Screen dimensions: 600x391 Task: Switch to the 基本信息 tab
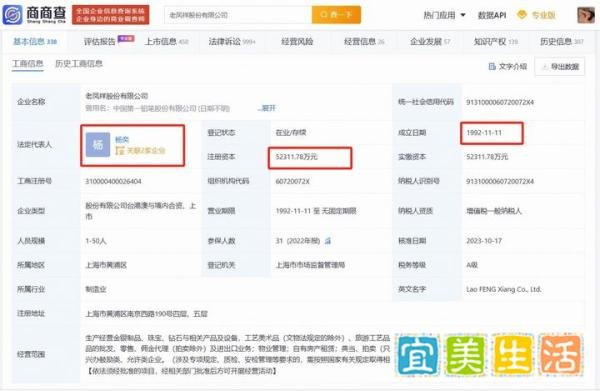coord(35,41)
